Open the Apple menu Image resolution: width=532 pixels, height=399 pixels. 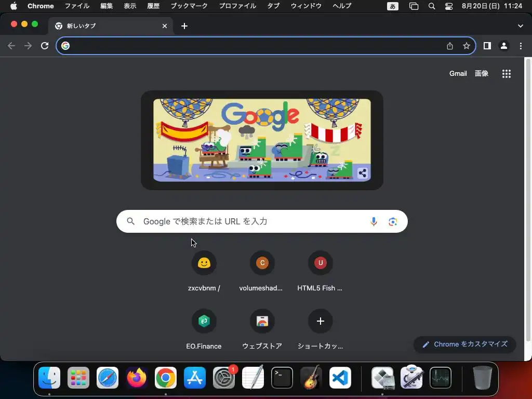point(14,6)
